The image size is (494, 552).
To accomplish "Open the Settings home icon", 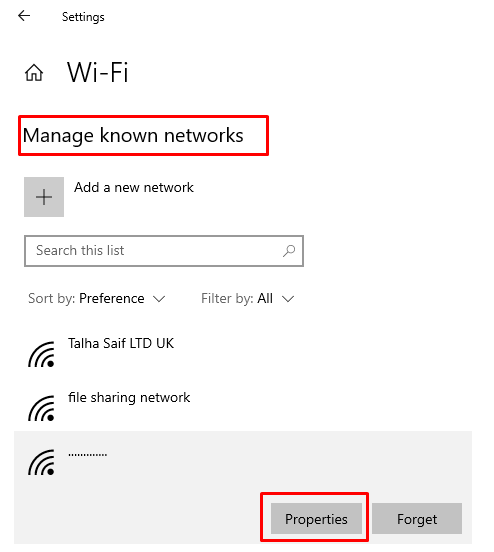I will tap(34, 73).
